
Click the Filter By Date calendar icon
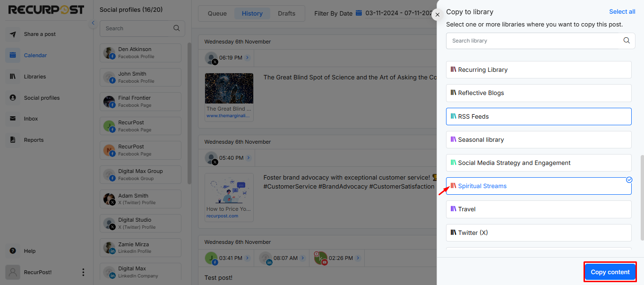[x=359, y=13]
